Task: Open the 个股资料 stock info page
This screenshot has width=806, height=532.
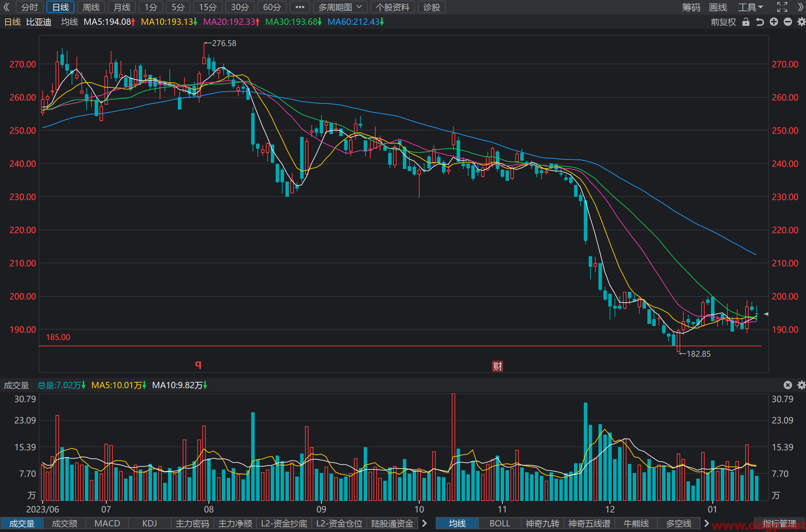Action: pyautogui.click(x=393, y=7)
